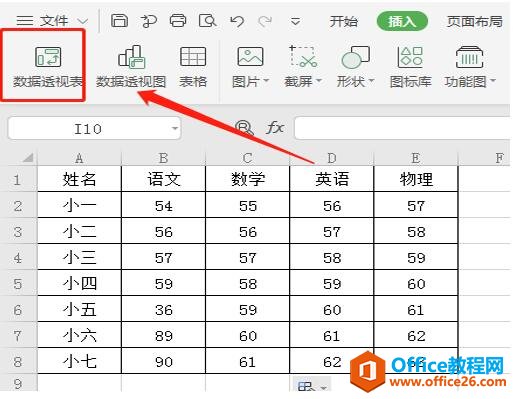Click the Print icon in the toolbar
The height and width of the screenshot is (399, 513).
pos(178,21)
